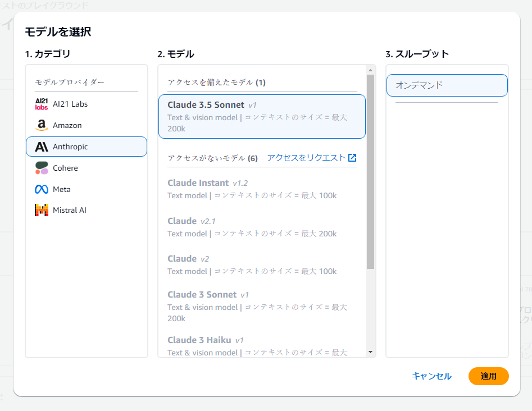The image size is (532, 411).
Task: Click the アクセスを備えたモデル (1) heading
Action: pyautogui.click(x=217, y=83)
